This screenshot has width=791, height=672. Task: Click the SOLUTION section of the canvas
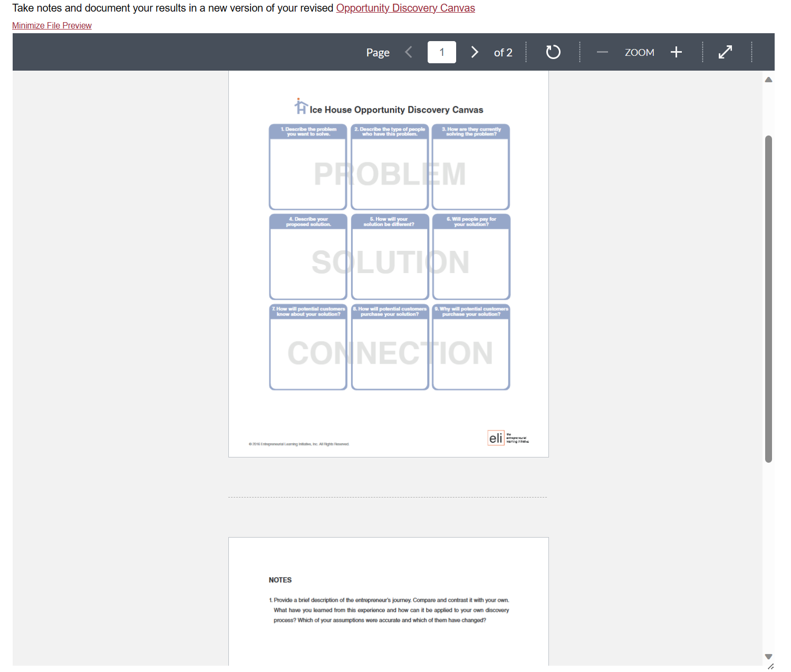(389, 261)
